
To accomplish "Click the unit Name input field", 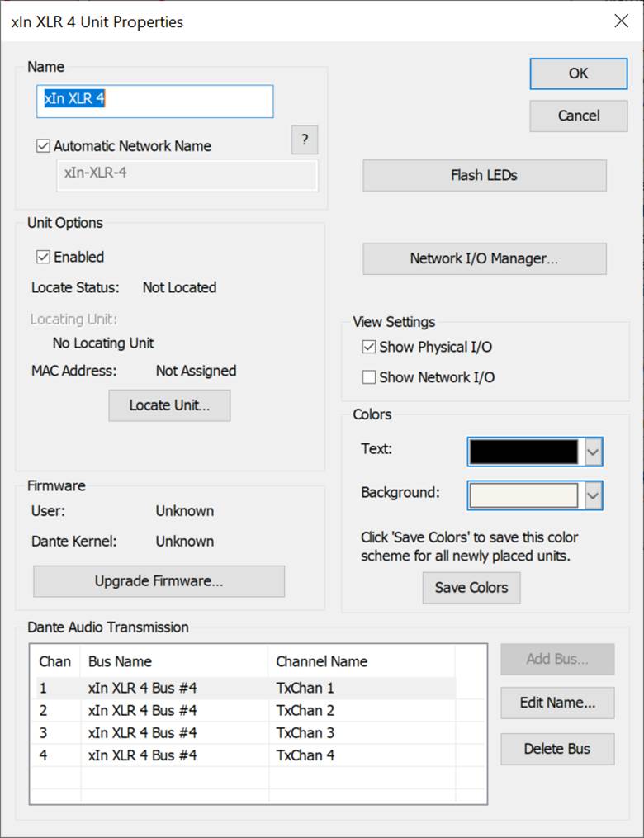I will point(155,101).
